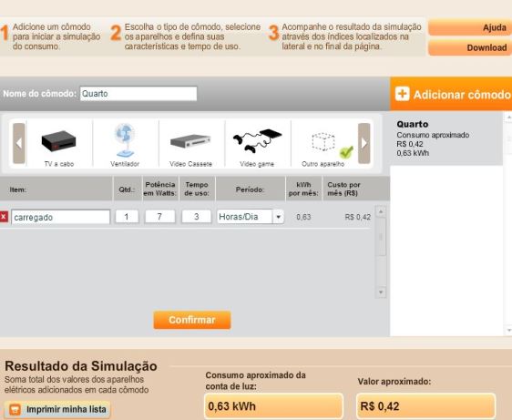Click the Confirmar button

pyautogui.click(x=192, y=320)
